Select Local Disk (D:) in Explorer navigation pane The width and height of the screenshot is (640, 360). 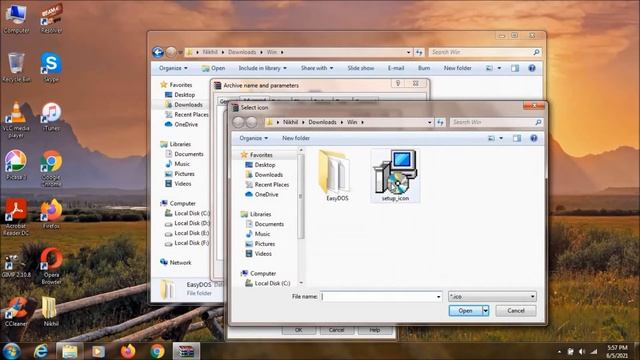coord(187,223)
